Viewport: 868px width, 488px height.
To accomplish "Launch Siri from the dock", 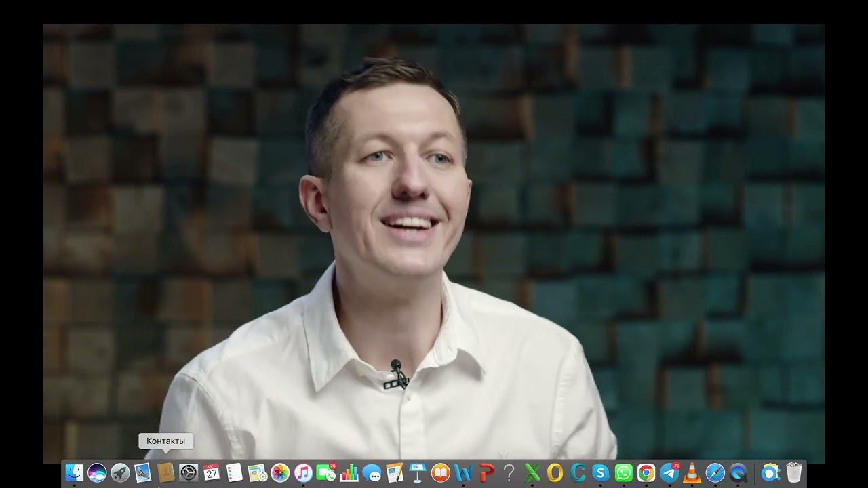I will point(97,472).
